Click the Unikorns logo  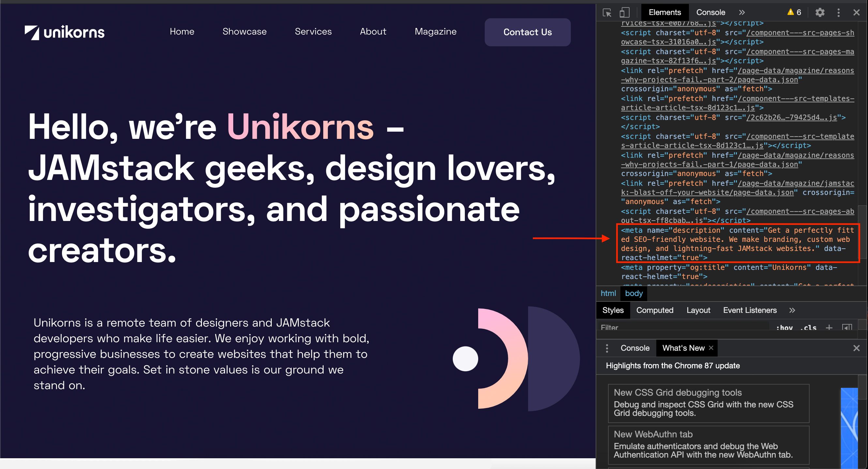[x=64, y=32]
